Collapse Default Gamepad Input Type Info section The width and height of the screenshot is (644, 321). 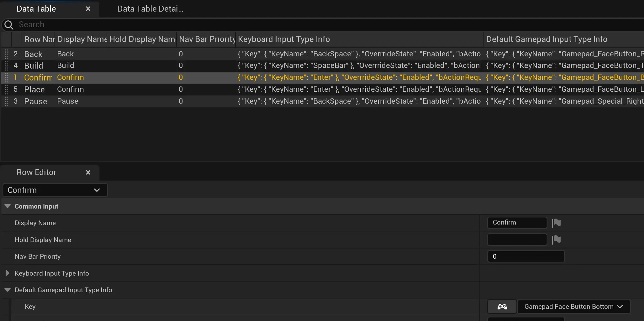click(x=8, y=290)
